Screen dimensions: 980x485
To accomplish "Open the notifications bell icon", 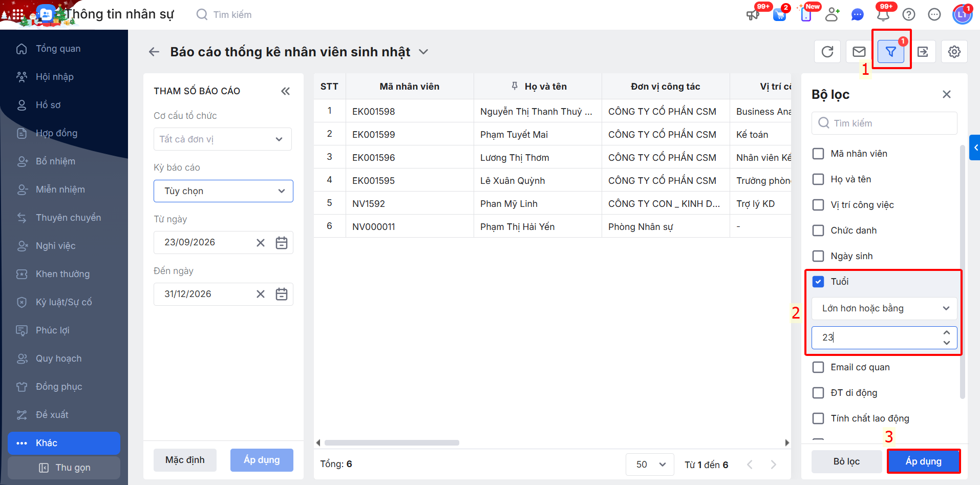I will click(x=883, y=14).
